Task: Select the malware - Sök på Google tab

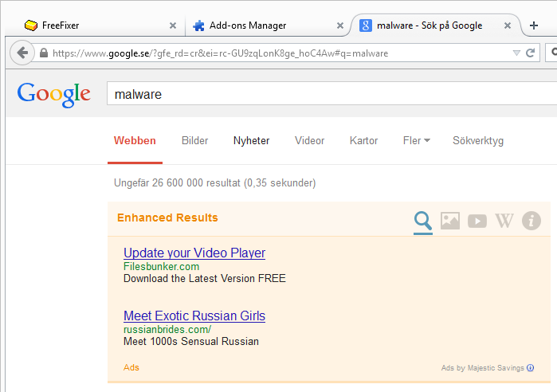Action: tap(436, 25)
